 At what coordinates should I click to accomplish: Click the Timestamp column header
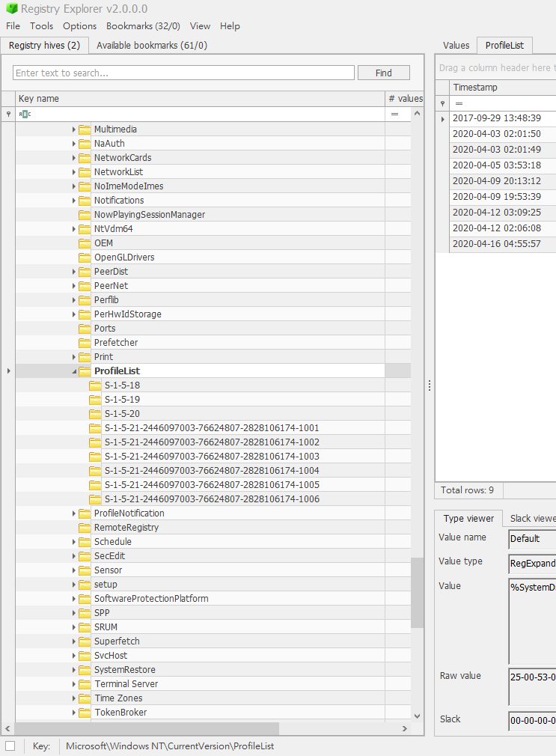pyautogui.click(x=502, y=88)
